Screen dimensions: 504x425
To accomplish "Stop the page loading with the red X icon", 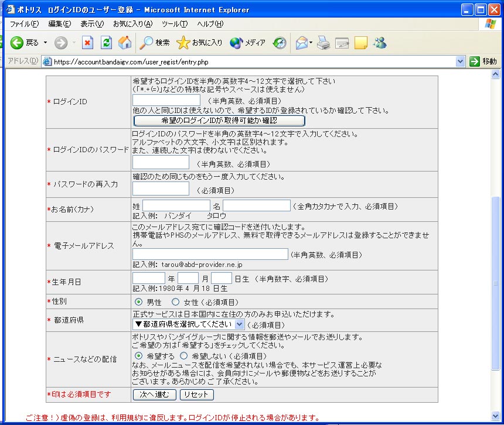I will (87, 43).
